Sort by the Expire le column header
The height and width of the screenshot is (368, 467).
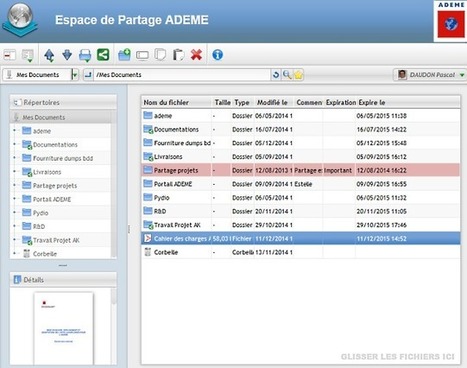coord(372,102)
